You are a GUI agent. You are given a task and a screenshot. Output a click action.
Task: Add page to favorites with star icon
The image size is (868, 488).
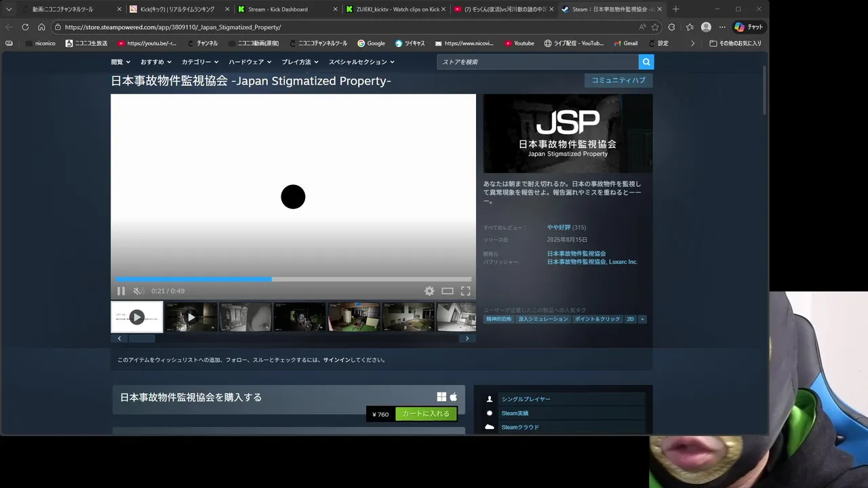click(655, 27)
